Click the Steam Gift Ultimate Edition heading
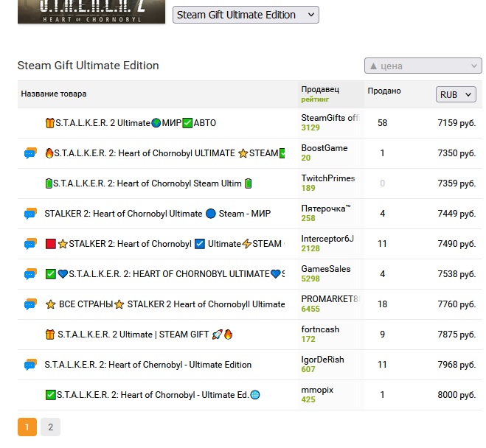Viewport: 486px width, 448px height. (88, 66)
